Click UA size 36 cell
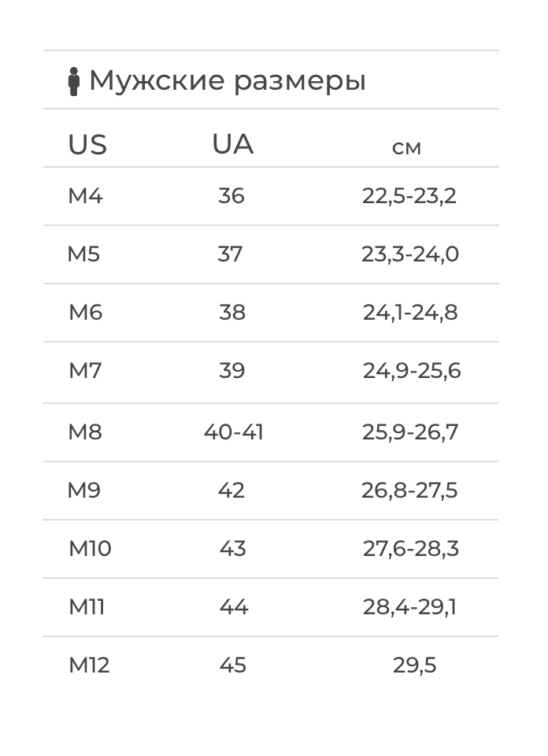 (x=231, y=196)
